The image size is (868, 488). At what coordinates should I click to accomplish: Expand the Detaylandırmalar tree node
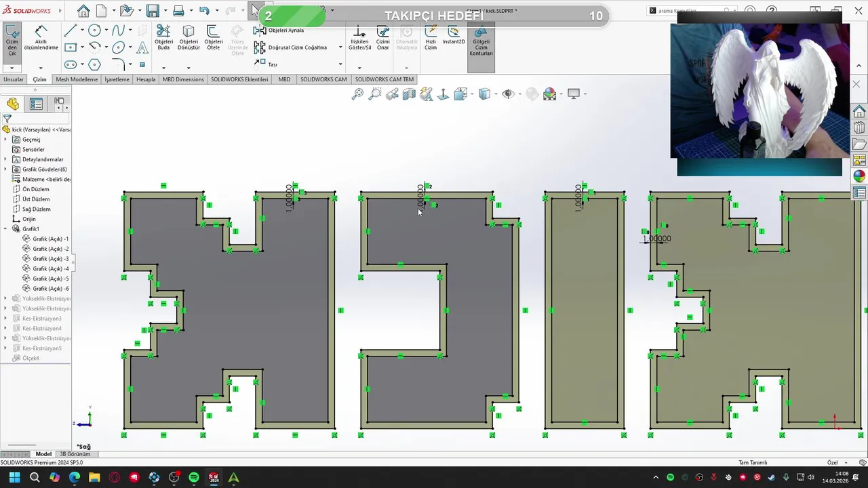coord(6,159)
